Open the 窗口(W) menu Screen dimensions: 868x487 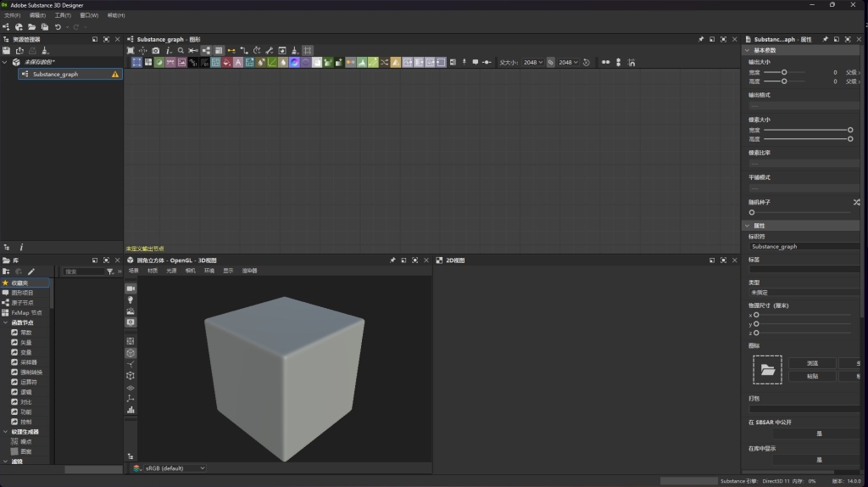point(89,15)
